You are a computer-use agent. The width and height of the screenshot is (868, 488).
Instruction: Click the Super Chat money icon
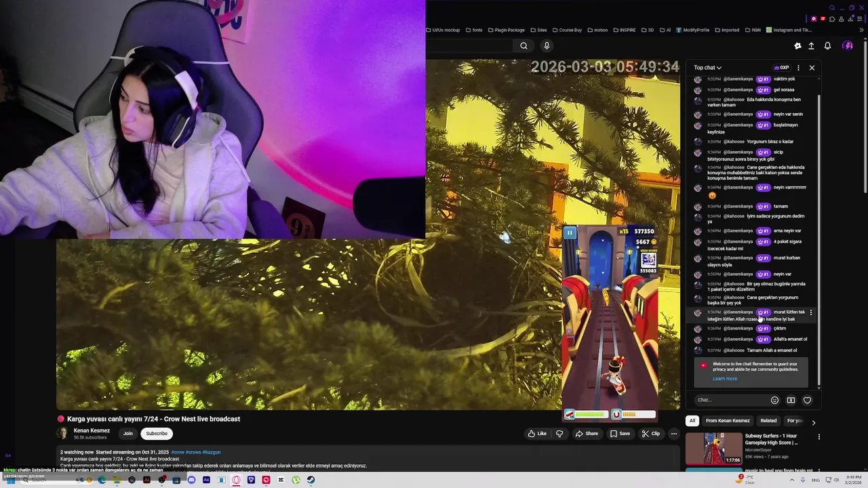pyautogui.click(x=791, y=400)
